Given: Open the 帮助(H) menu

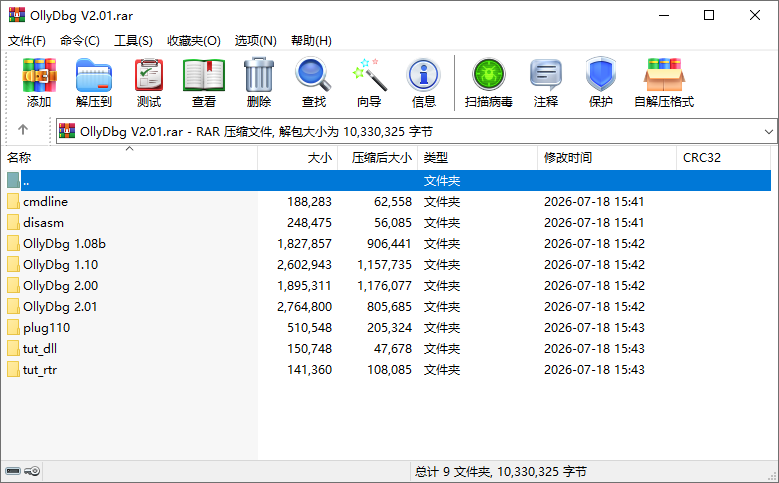Looking at the screenshot, I should coord(312,41).
